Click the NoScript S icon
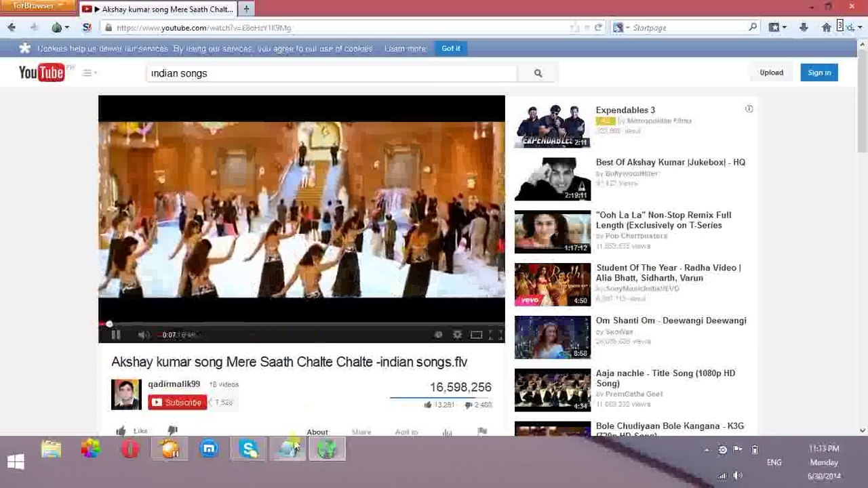The height and width of the screenshot is (488, 868). [87, 27]
